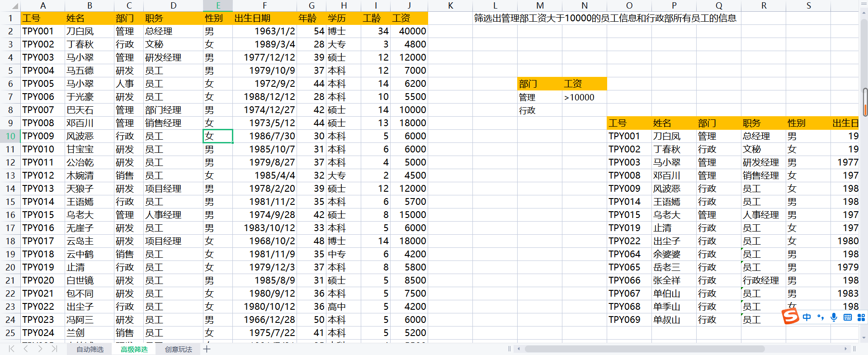
Task: Select result name 单伯山
Action: click(x=674, y=293)
